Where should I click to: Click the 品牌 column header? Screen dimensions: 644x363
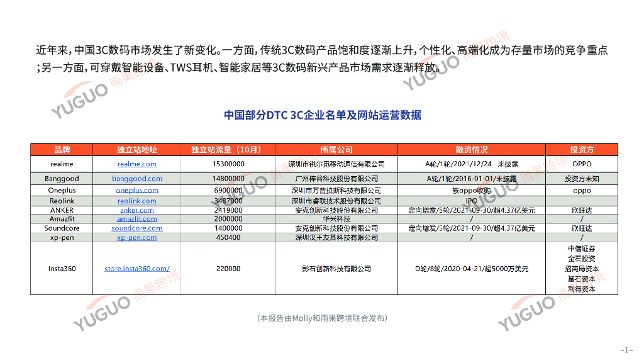(62, 150)
